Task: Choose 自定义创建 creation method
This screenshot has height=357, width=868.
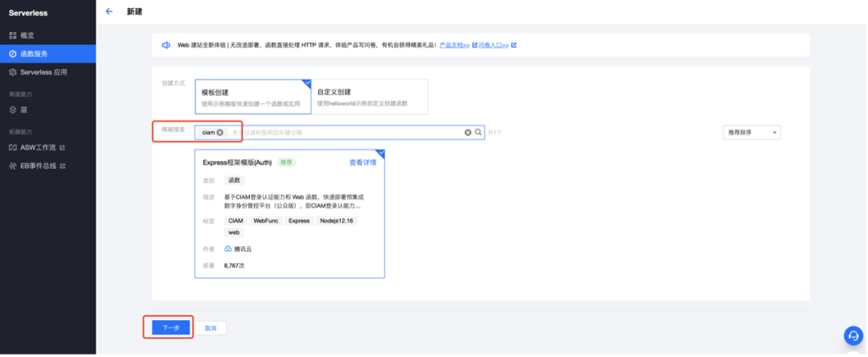Action: pos(370,96)
